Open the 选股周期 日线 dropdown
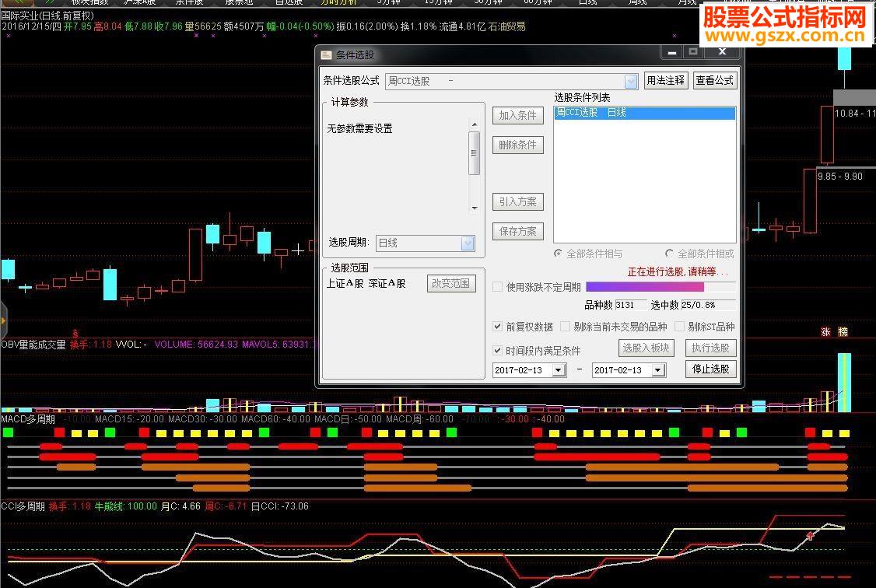Viewport: 876px width, 588px height. pos(468,243)
